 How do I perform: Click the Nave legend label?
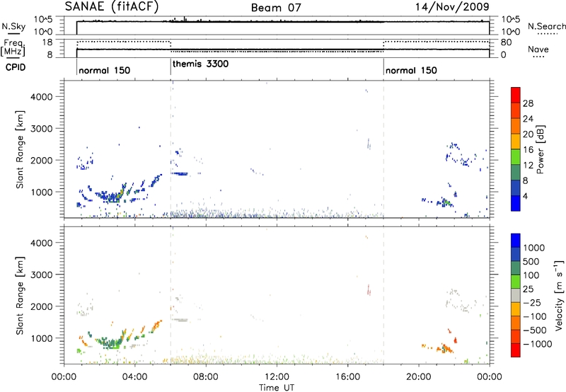tap(538, 49)
